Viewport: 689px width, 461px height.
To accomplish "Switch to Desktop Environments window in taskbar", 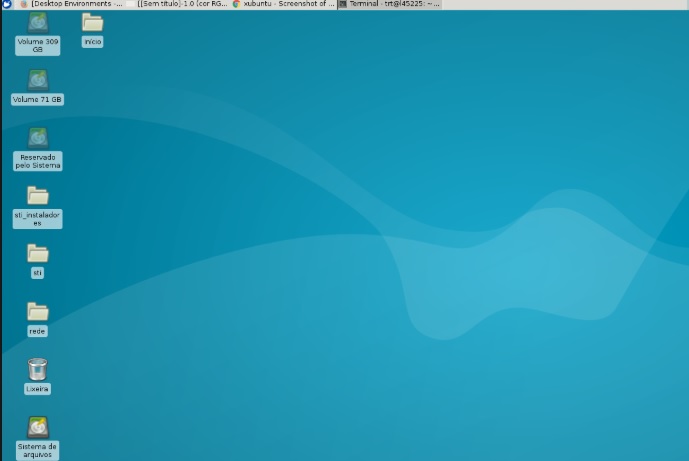I will click(76, 4).
